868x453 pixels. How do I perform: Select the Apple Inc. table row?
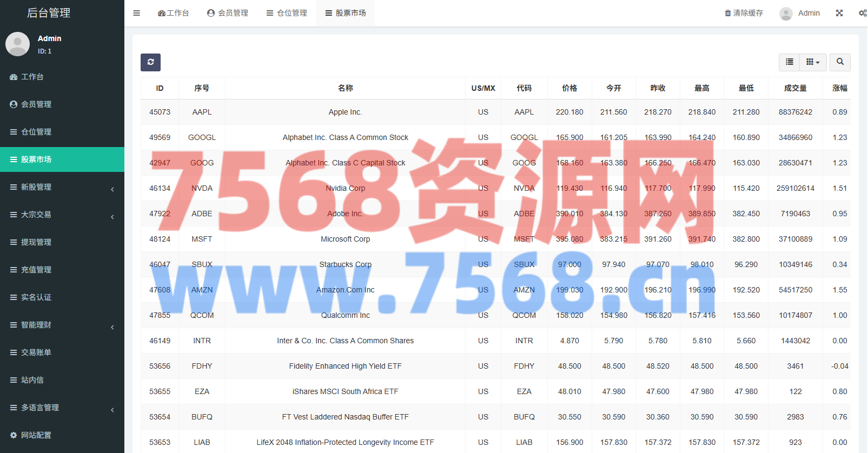(x=345, y=112)
